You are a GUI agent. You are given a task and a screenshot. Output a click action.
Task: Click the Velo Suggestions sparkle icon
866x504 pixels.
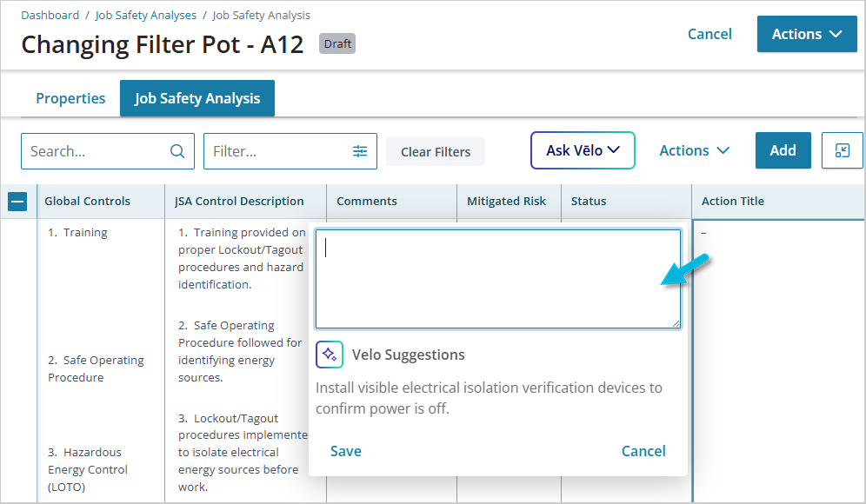(330, 355)
